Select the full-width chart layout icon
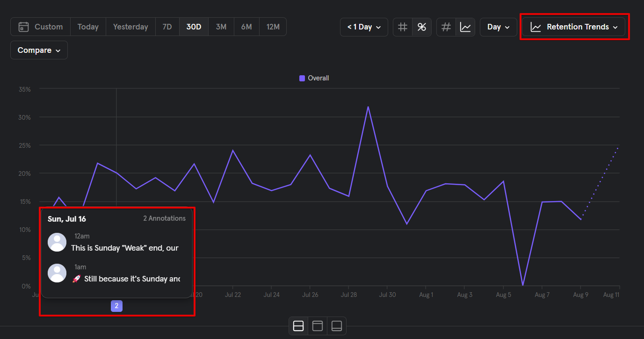The image size is (644, 339). pyautogui.click(x=318, y=326)
